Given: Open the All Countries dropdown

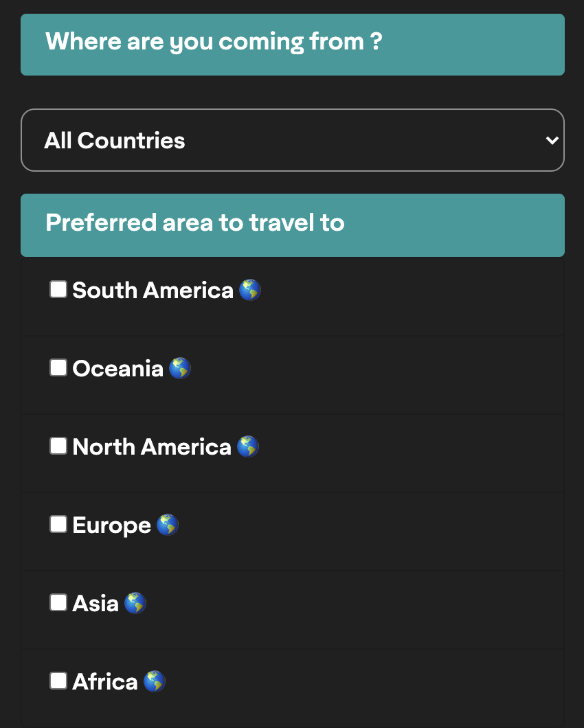Looking at the screenshot, I should [x=293, y=140].
